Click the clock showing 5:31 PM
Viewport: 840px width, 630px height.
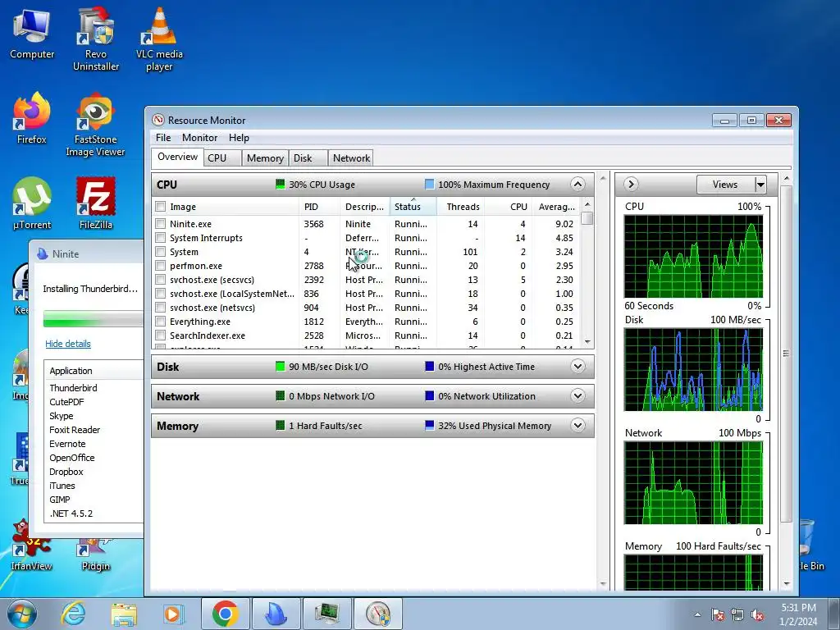pyautogui.click(x=798, y=608)
